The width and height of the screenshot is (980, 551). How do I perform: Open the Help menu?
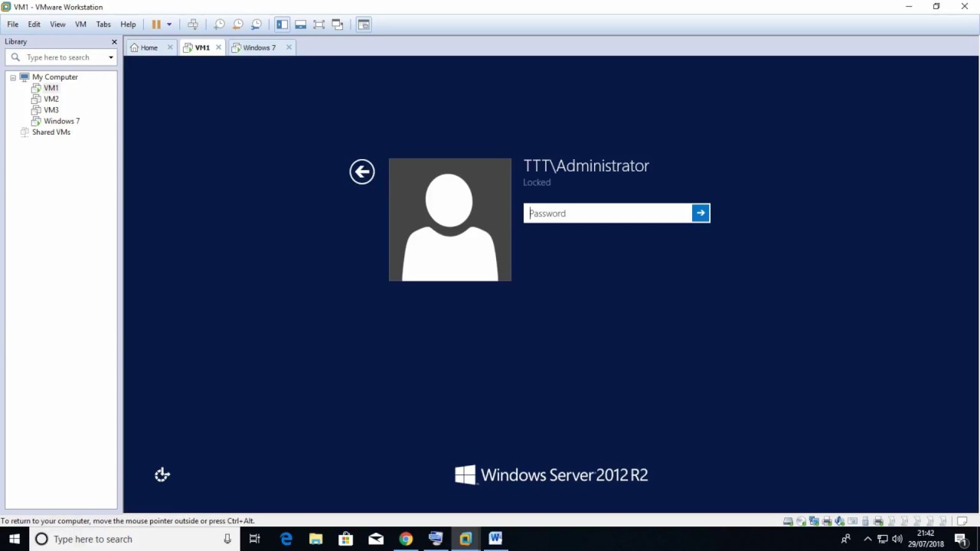pos(128,24)
